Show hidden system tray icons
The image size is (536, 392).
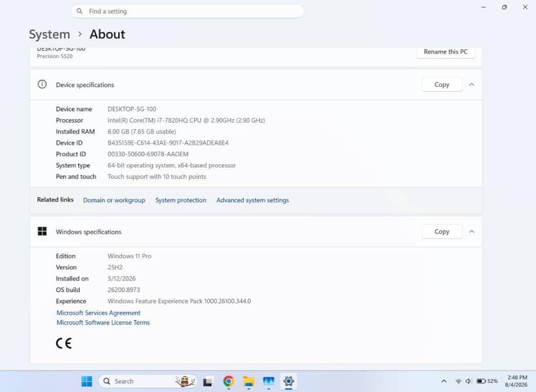coord(444,381)
